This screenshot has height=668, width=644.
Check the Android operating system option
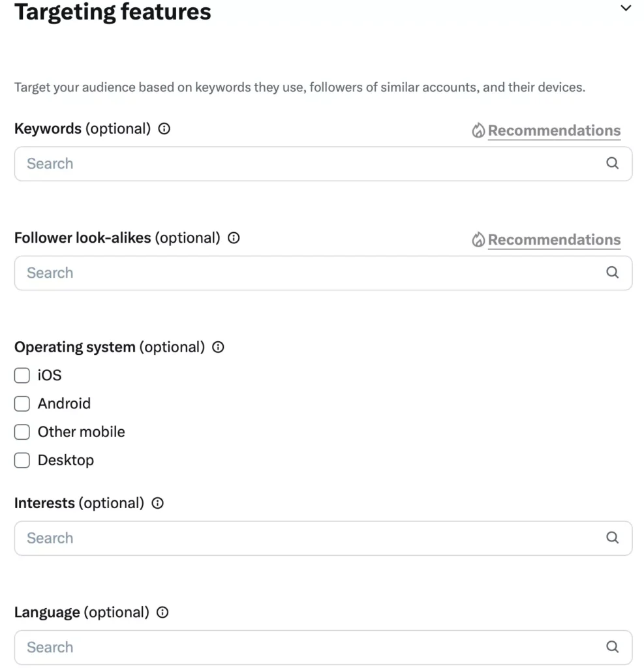point(22,403)
